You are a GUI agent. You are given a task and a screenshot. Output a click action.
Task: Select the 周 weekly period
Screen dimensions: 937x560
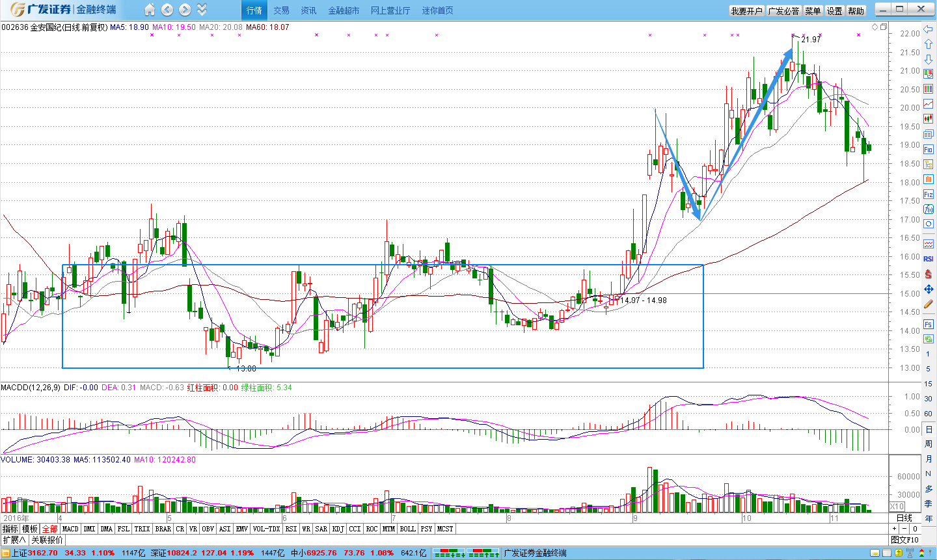point(929,444)
